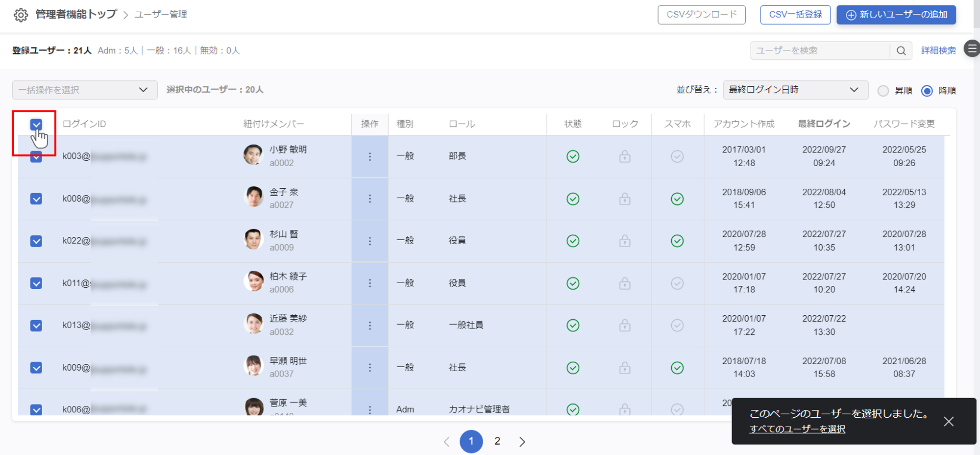Image resolution: width=980 pixels, height=455 pixels.
Task: Click lock icon for k008 user
Action: (625, 199)
